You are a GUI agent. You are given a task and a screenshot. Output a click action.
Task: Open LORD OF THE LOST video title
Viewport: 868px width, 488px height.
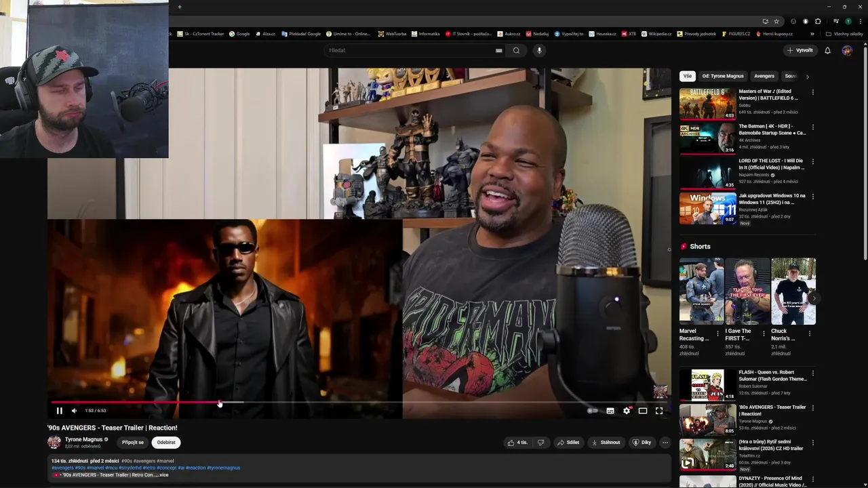tap(771, 164)
